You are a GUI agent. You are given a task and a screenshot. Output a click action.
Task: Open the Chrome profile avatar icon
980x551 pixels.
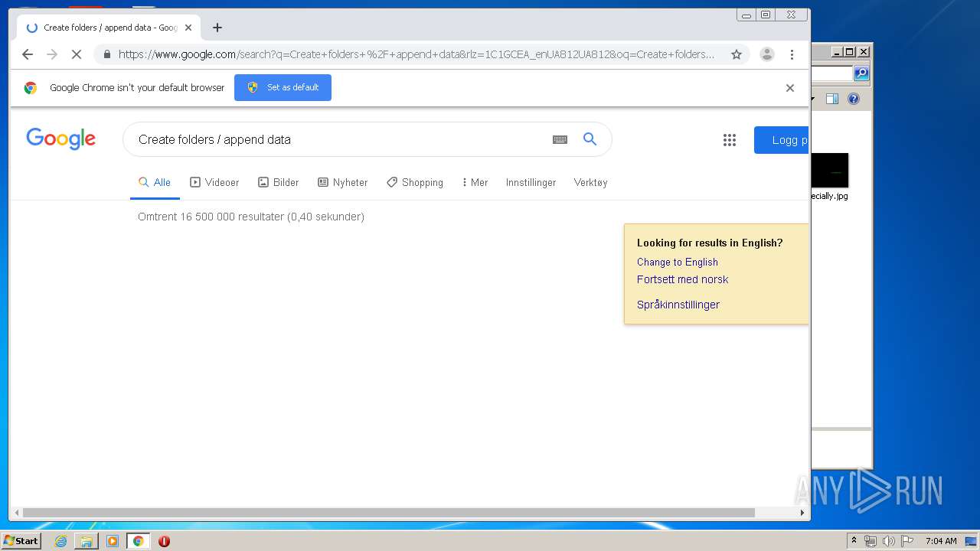coord(766,54)
